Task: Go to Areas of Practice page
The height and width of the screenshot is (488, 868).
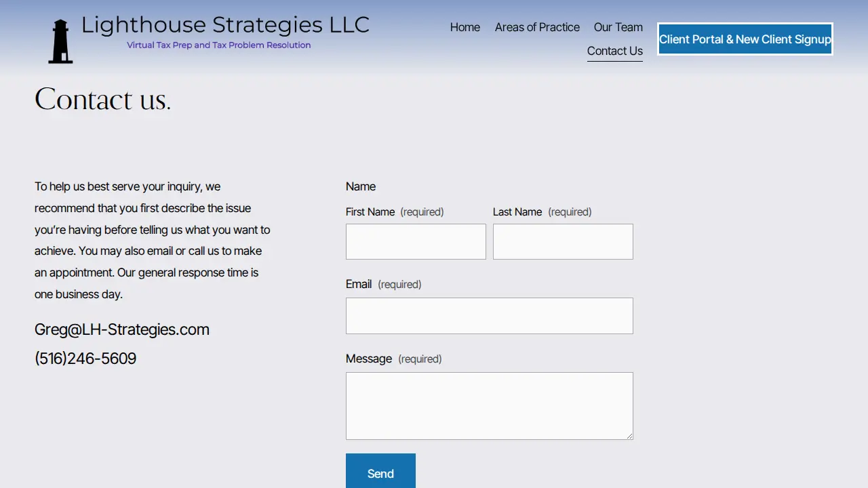Action: coord(537,27)
